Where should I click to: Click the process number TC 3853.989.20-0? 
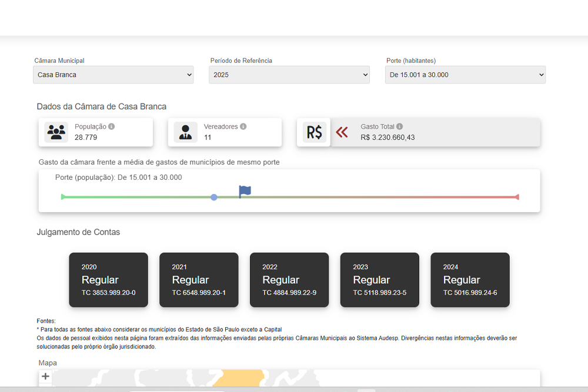109,293
